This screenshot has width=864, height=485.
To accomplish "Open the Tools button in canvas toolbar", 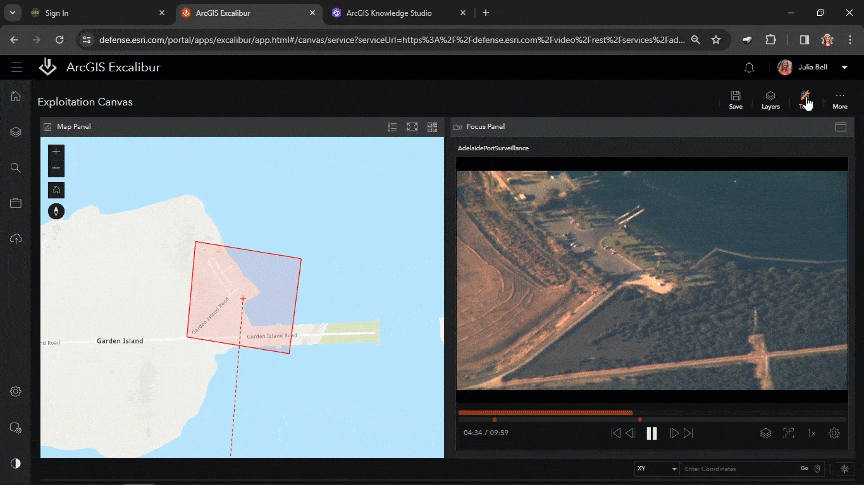I will (x=805, y=100).
